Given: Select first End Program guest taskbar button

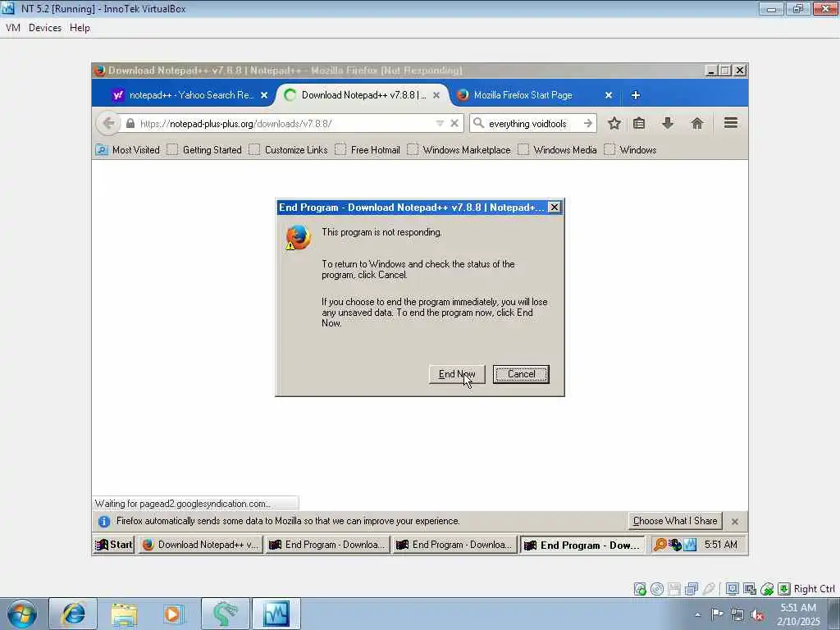Looking at the screenshot, I should point(326,545).
